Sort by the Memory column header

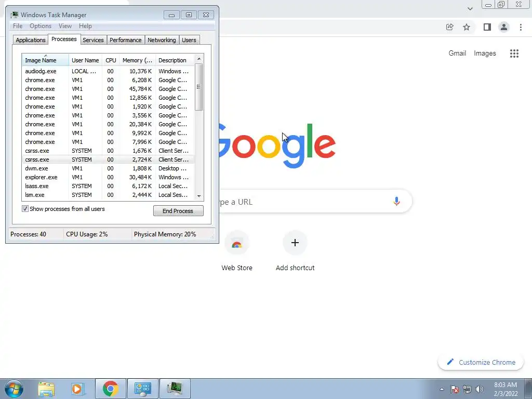[137, 60]
